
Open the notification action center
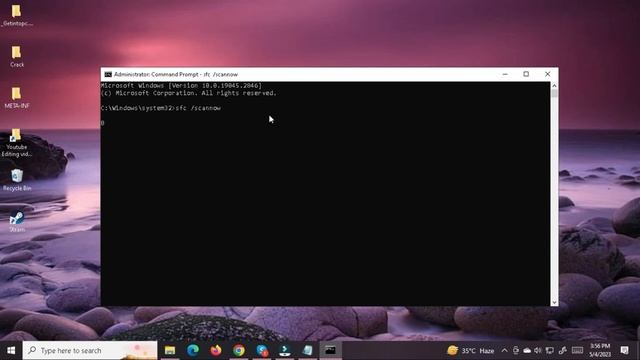[624, 350]
